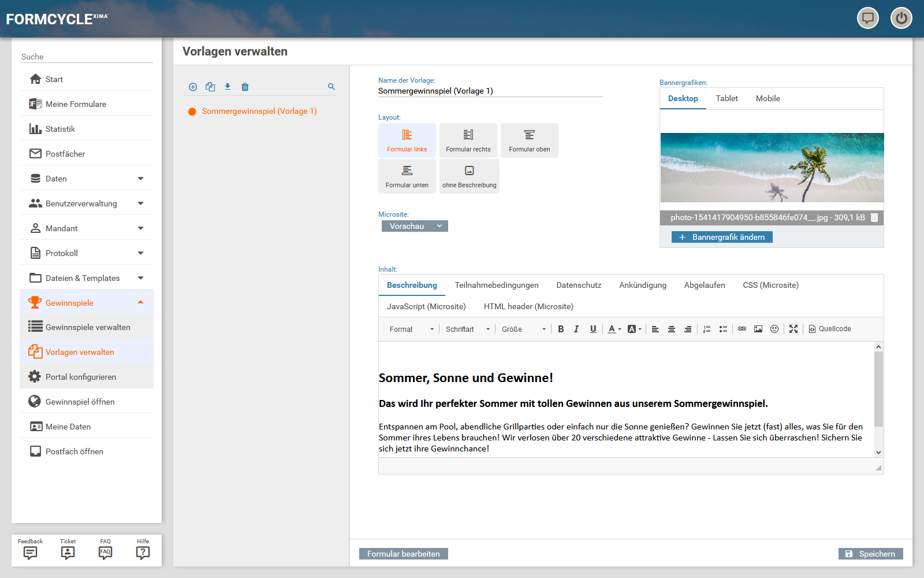Open the Schriftart font dropdown
This screenshot has width=924, height=578.
pos(467,329)
